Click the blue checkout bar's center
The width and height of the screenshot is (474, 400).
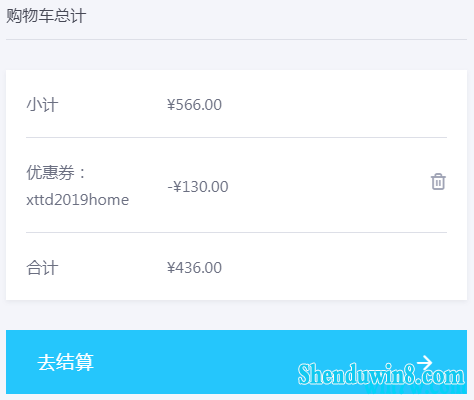pos(236,362)
